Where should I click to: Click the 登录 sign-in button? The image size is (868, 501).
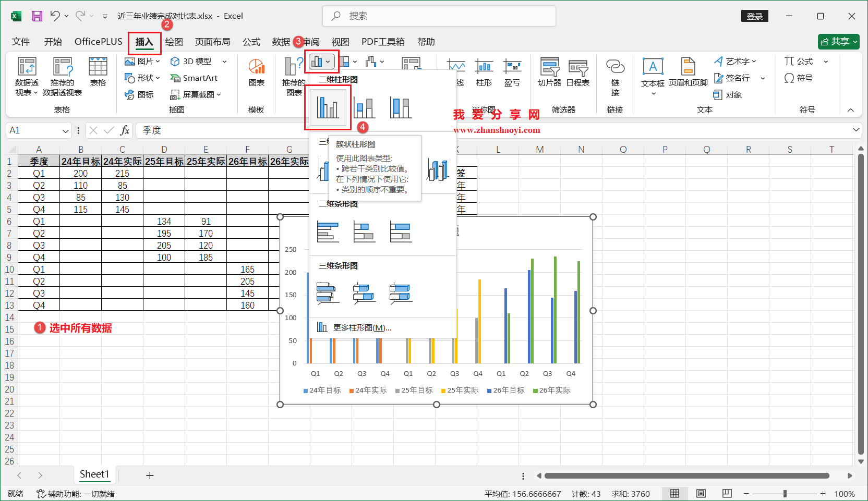(x=755, y=16)
